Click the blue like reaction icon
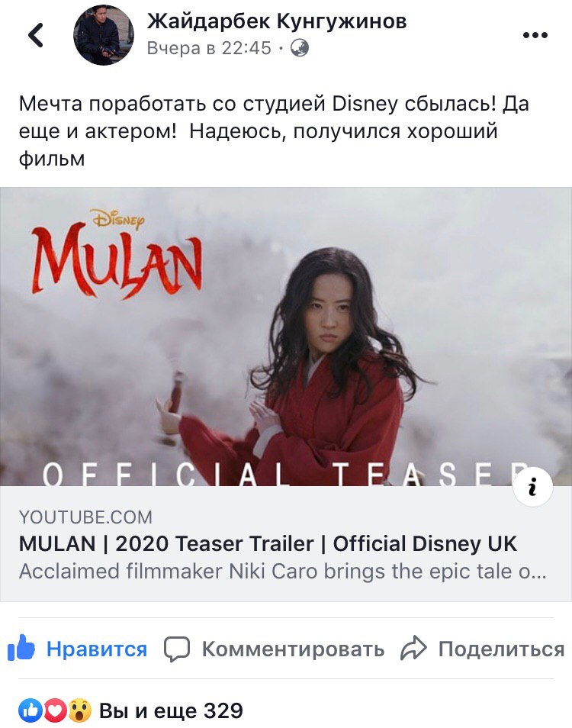This screenshot has width=572, height=728. pyautogui.click(x=31, y=710)
